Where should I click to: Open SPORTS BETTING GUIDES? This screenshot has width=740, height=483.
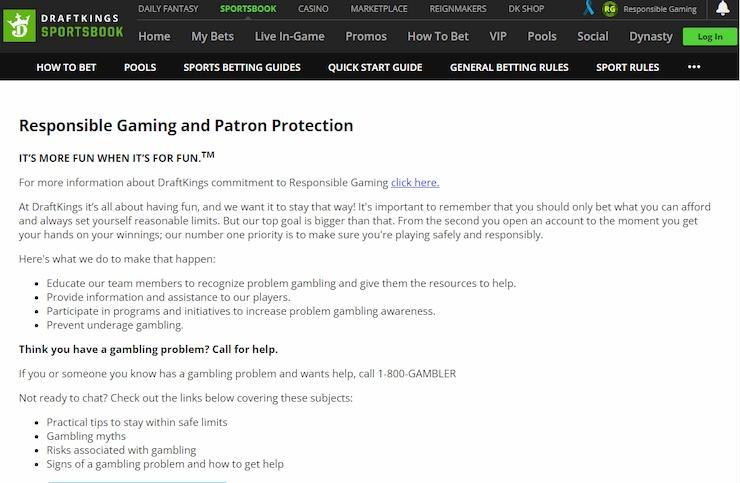(242, 68)
